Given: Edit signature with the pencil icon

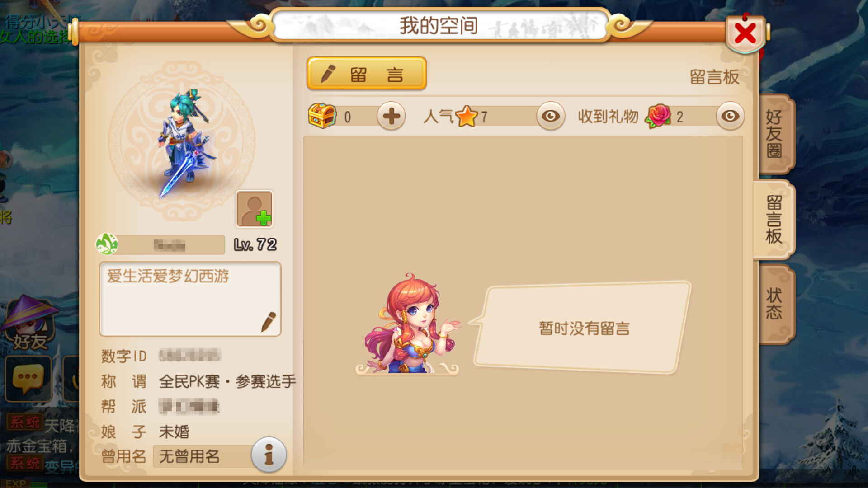Looking at the screenshot, I should [269, 321].
